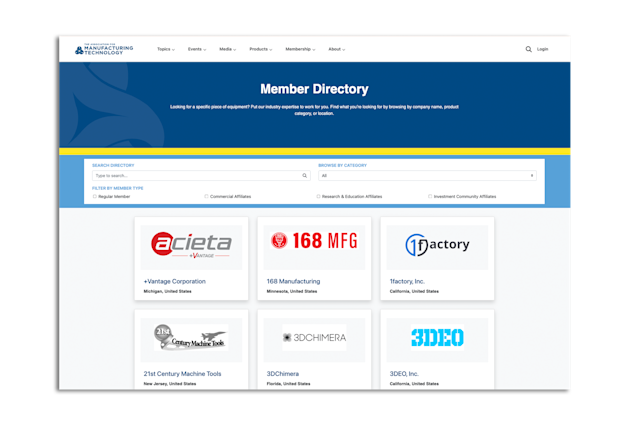
Task: Click 'Florida, United States' location text
Action: pos(288,384)
